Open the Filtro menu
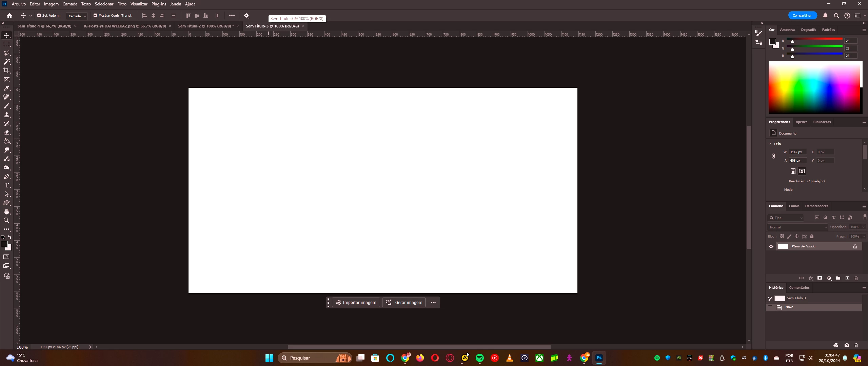The width and height of the screenshot is (868, 366). [122, 4]
